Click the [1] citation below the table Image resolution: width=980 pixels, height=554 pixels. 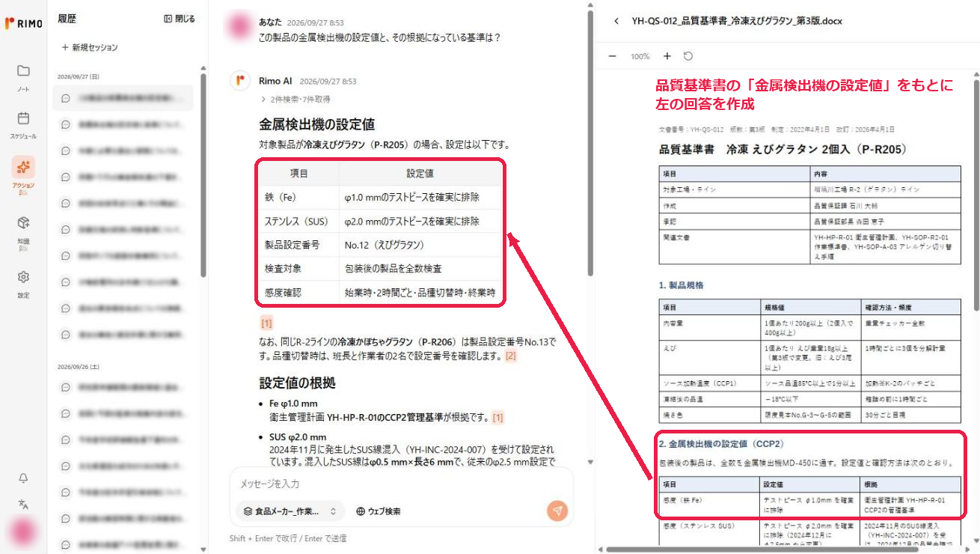point(266,323)
